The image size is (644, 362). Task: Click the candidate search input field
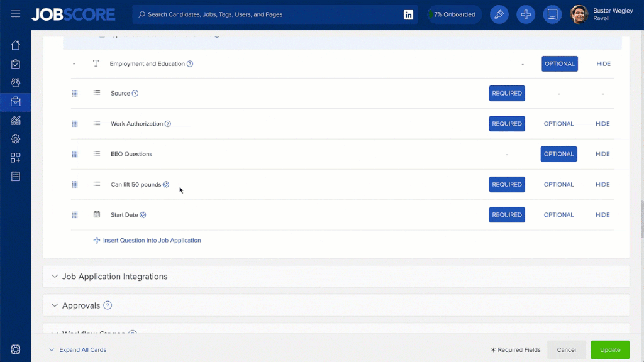pyautogui.click(x=270, y=14)
